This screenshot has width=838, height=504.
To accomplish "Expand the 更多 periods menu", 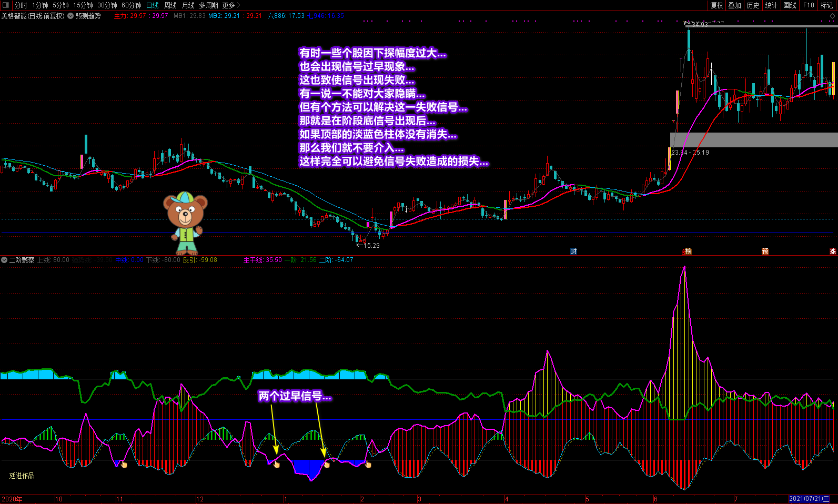I will point(230,5).
